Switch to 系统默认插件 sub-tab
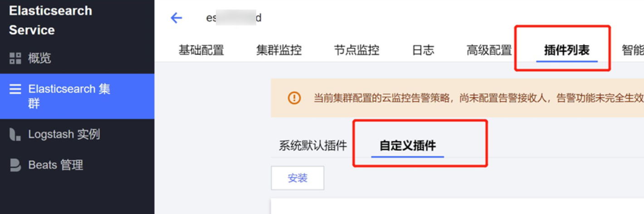Viewport: 644px width, 214px height. (x=313, y=146)
